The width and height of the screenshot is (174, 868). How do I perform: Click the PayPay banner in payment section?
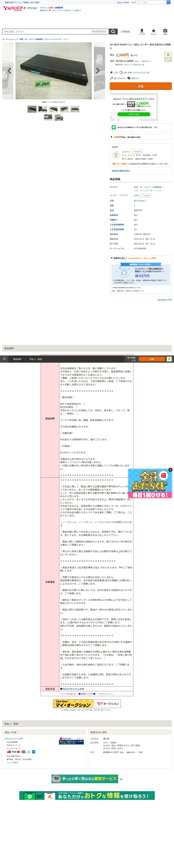(x=71, y=741)
